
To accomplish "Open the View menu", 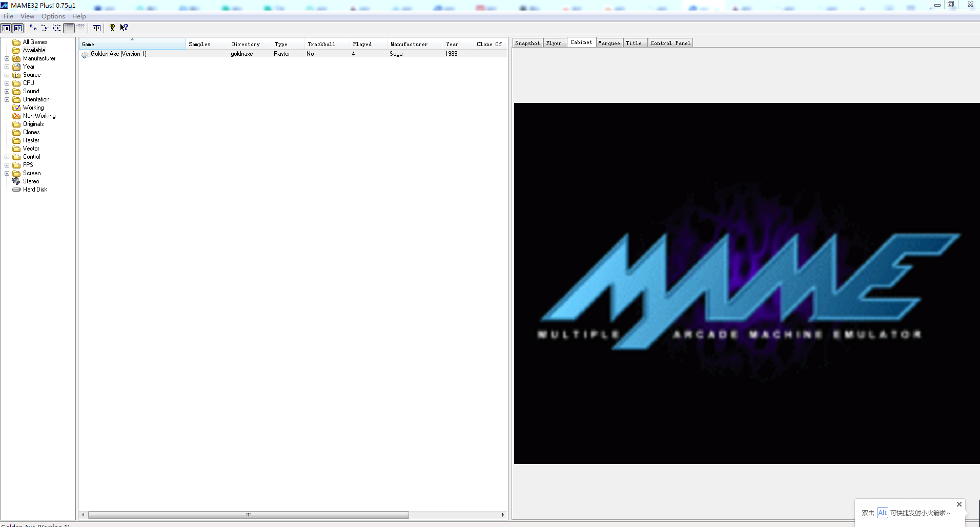I will 27,16.
